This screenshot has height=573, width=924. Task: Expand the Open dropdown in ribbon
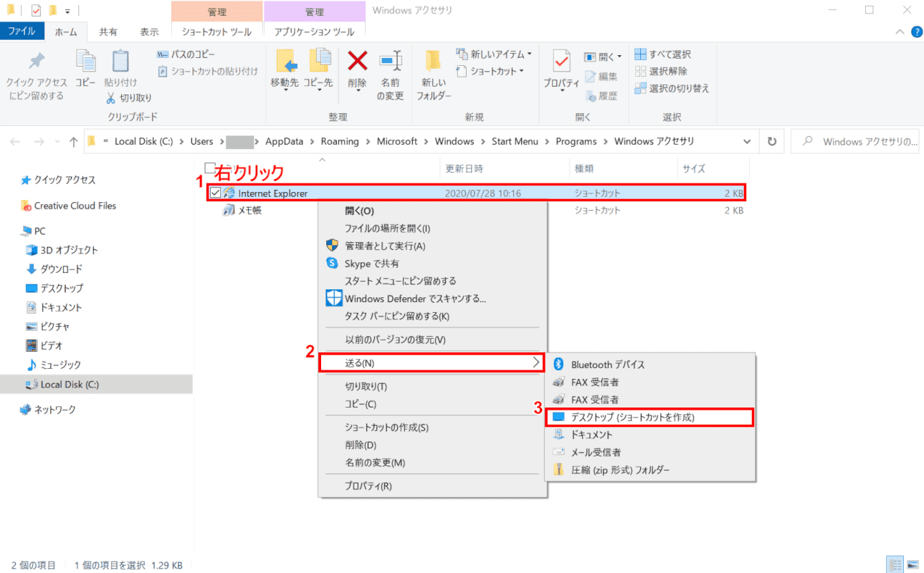604,57
